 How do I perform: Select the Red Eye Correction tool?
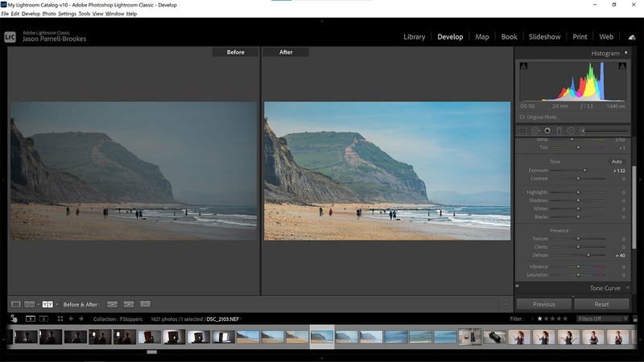[x=547, y=130]
